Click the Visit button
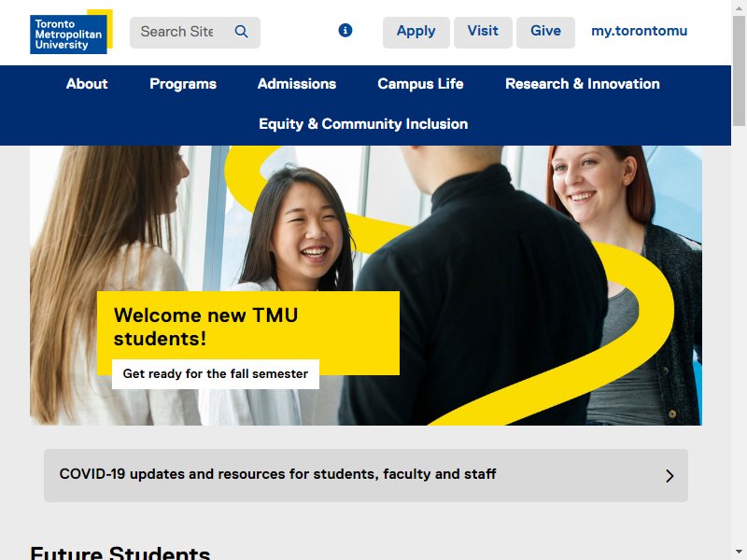This screenshot has width=747, height=560. (x=483, y=32)
